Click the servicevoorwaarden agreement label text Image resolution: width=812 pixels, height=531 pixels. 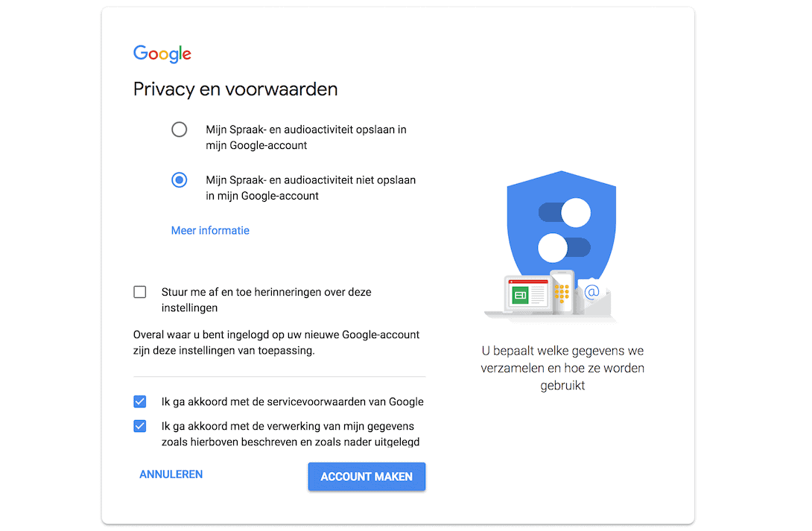(294, 401)
